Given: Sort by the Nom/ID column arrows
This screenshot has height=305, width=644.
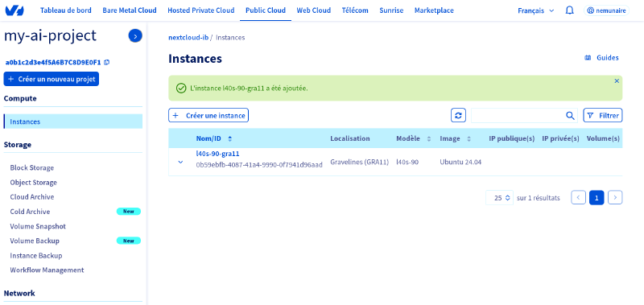Looking at the screenshot, I should 230,138.
